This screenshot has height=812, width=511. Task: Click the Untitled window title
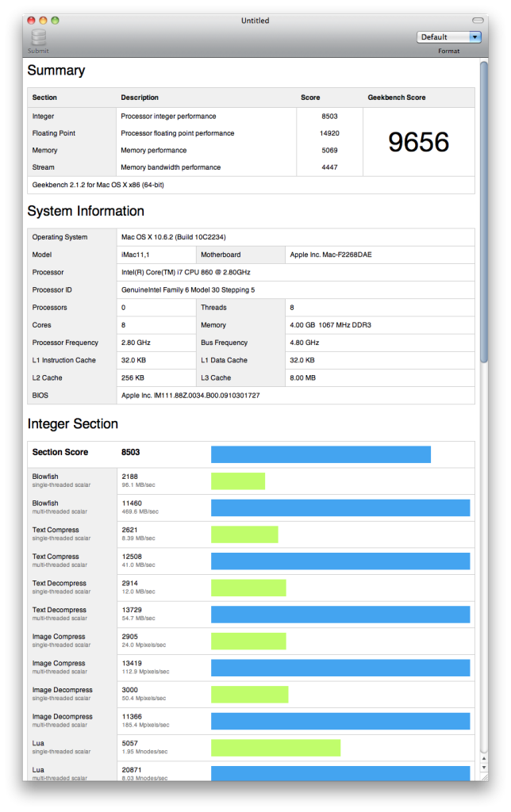click(255, 21)
